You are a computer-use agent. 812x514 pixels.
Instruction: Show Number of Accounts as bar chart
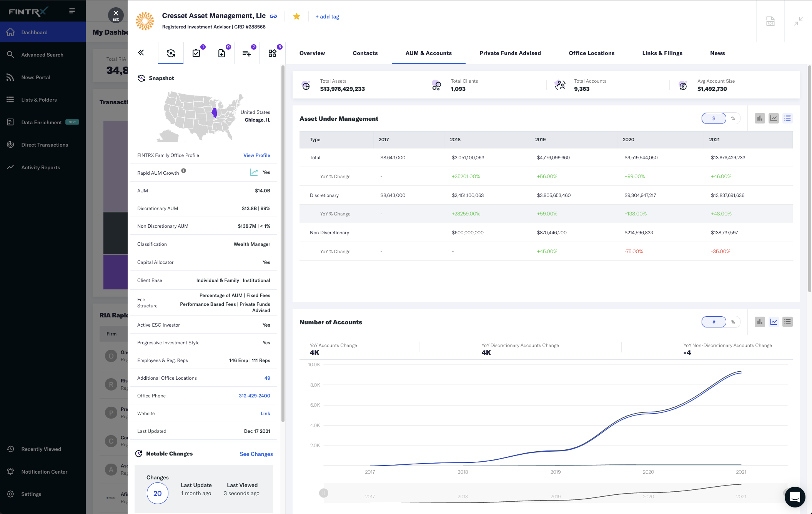760,322
